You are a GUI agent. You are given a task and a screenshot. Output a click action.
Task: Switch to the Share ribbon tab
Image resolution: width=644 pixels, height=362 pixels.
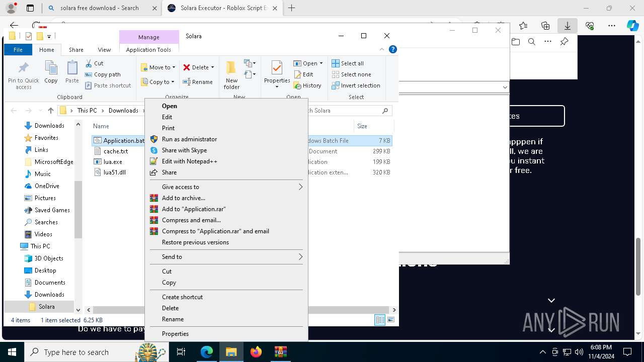coord(76,50)
